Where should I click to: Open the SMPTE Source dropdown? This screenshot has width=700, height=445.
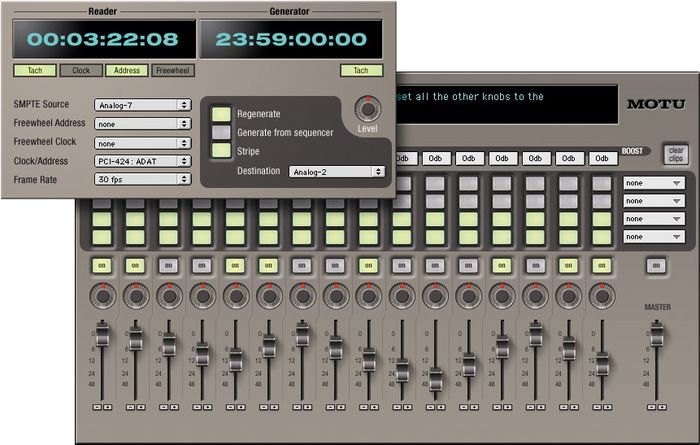pos(142,104)
